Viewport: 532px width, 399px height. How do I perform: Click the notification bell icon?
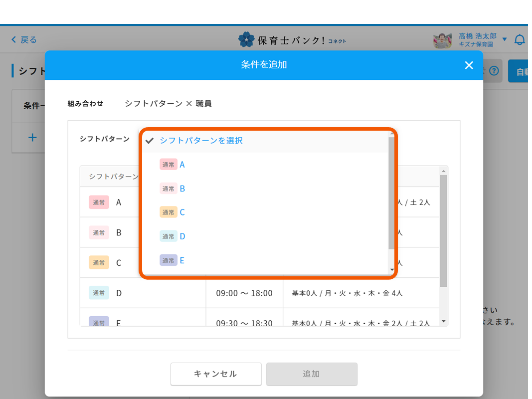coord(520,40)
